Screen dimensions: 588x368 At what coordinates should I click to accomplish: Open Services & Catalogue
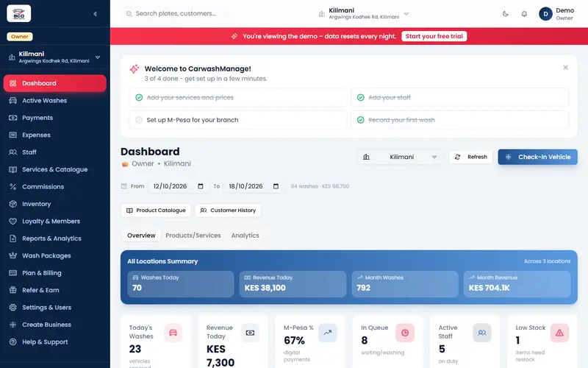[54, 170]
